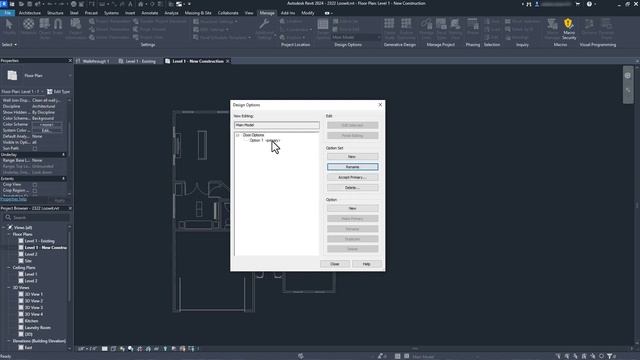
Task: Open Snaps magnet icon in Settings panel
Action: click(58, 24)
